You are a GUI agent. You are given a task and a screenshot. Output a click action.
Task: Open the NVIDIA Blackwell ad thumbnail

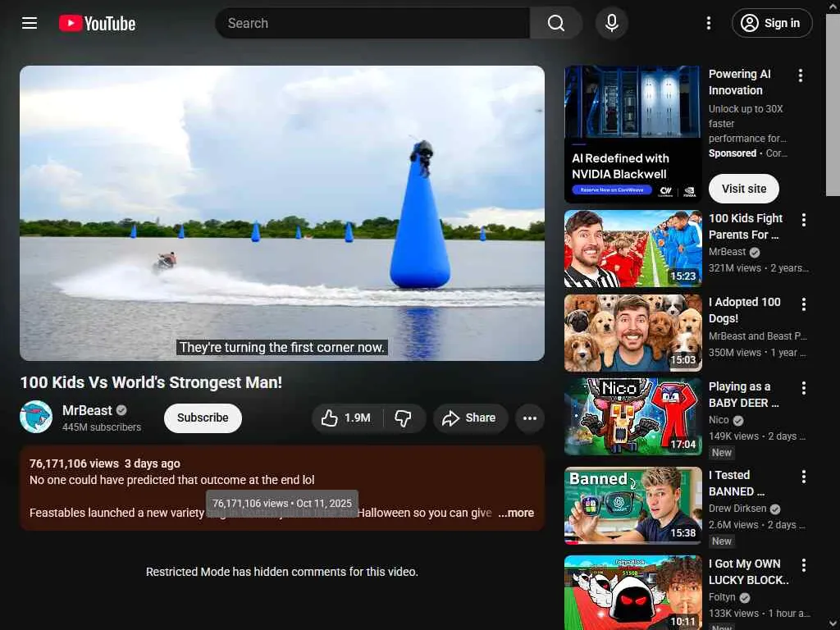[632, 135]
